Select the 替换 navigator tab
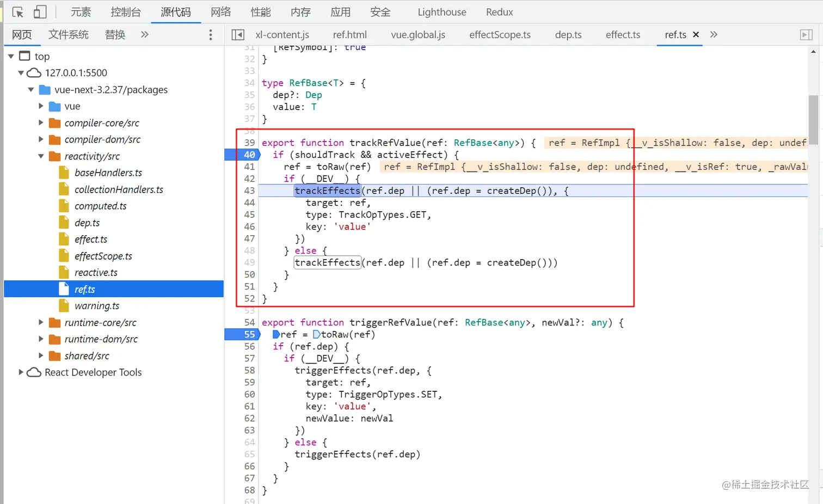The height and width of the screenshot is (504, 823). click(x=115, y=35)
